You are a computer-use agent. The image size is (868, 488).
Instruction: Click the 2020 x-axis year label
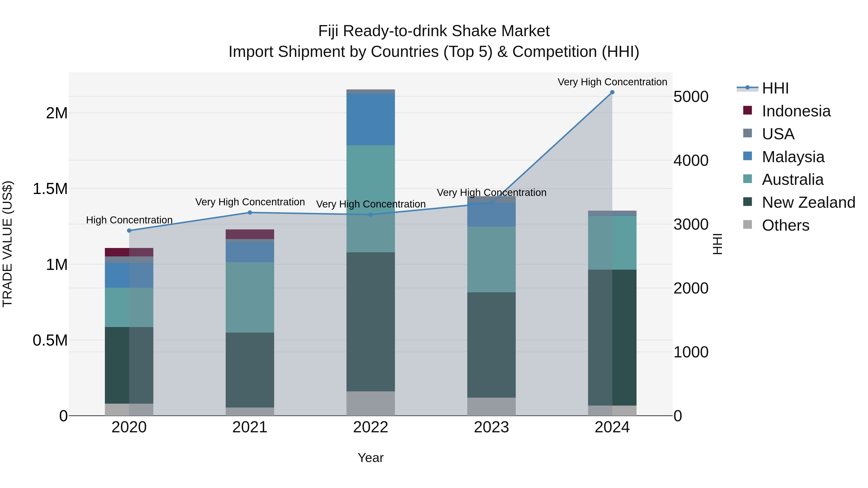point(129,427)
